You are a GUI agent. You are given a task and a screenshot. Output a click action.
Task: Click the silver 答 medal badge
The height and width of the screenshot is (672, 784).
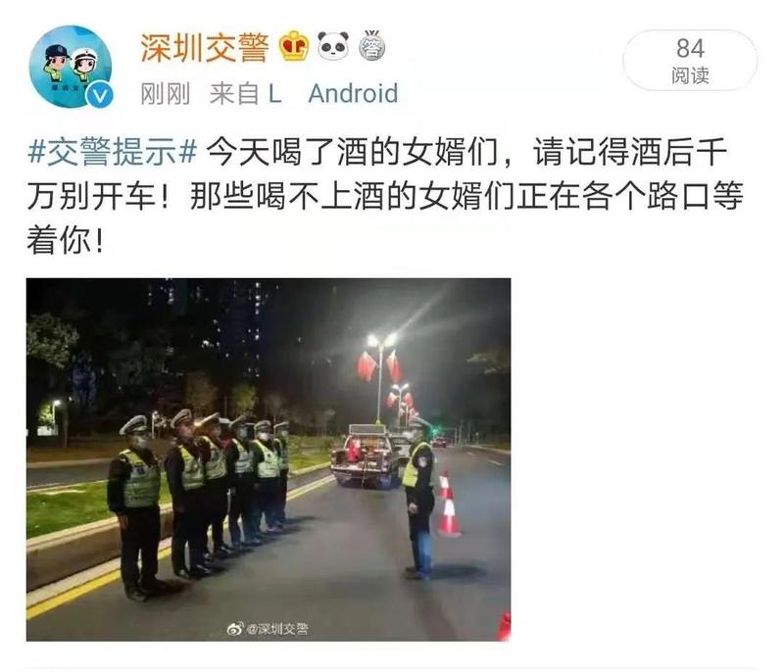click(x=372, y=46)
